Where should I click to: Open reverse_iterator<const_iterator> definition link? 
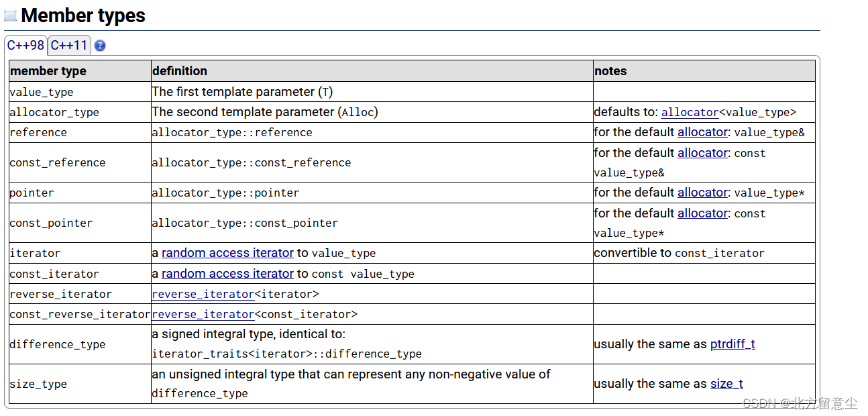[203, 314]
